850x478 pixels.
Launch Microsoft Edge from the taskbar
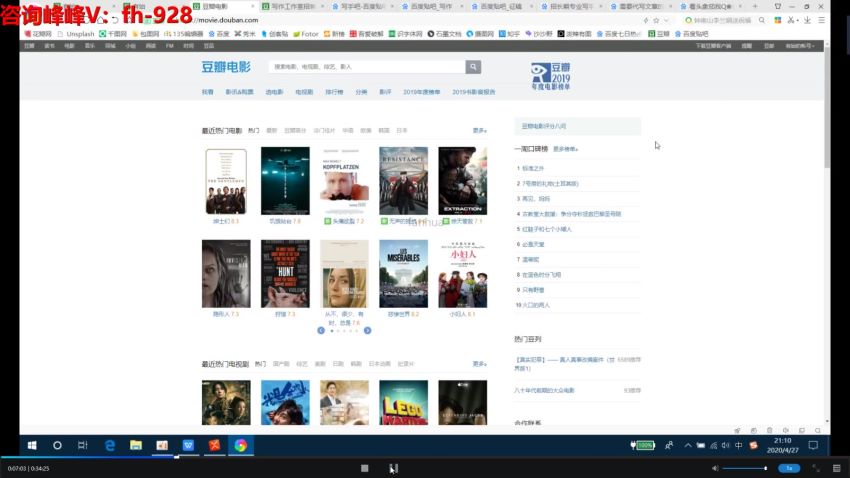110,445
